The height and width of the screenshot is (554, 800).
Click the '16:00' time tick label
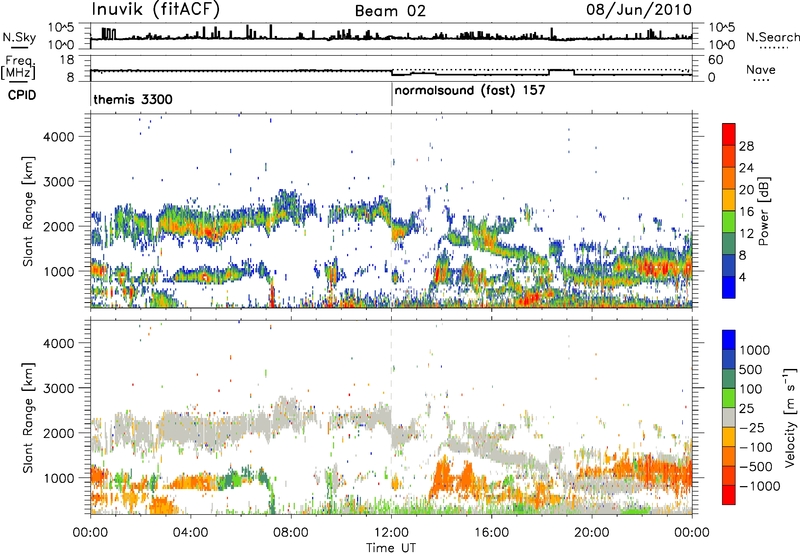[x=492, y=533]
